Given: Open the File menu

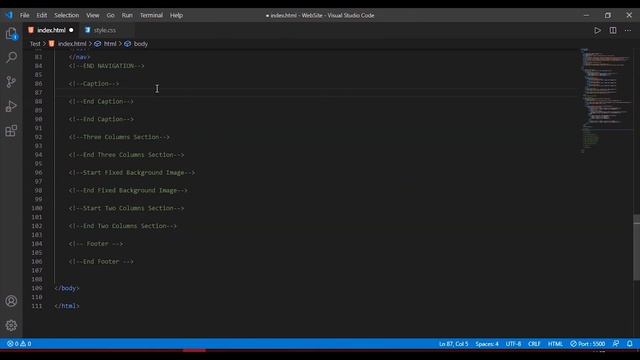Looking at the screenshot, I should coord(24,15).
